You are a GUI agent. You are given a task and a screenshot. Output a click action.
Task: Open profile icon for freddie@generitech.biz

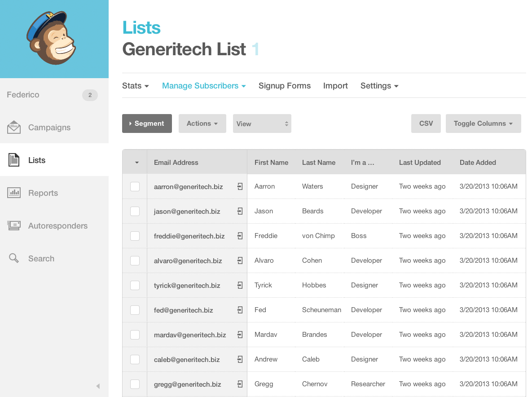[x=240, y=236]
